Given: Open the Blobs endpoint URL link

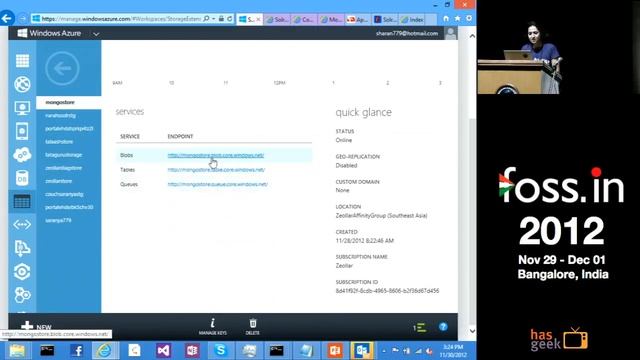Looking at the screenshot, I should coord(216,155).
